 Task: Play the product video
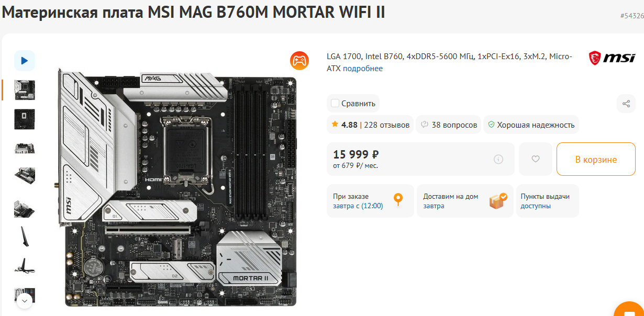(x=24, y=61)
